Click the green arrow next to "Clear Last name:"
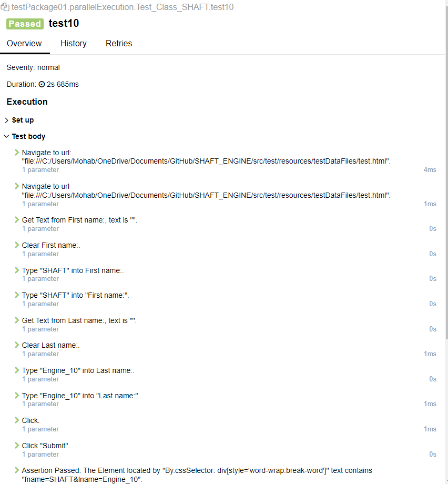 [16, 345]
